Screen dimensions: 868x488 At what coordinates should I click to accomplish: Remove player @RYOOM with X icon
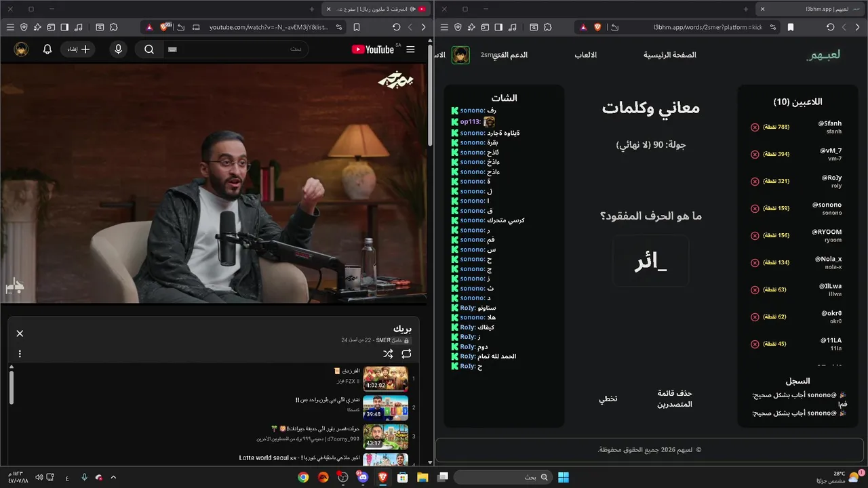pyautogui.click(x=755, y=236)
